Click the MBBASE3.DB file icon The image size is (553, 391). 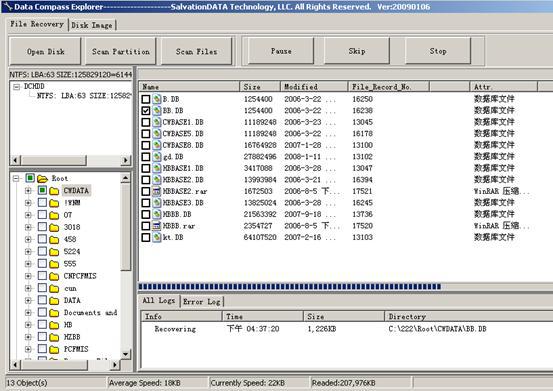click(x=157, y=203)
